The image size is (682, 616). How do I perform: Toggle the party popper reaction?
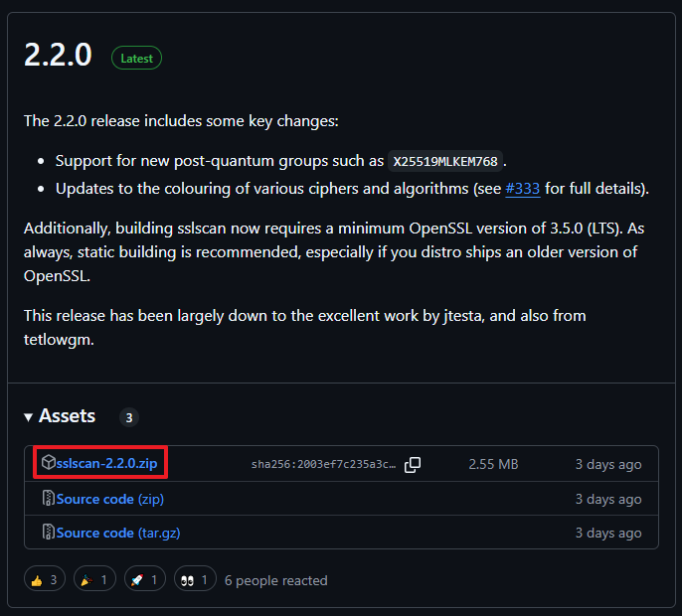point(94,578)
